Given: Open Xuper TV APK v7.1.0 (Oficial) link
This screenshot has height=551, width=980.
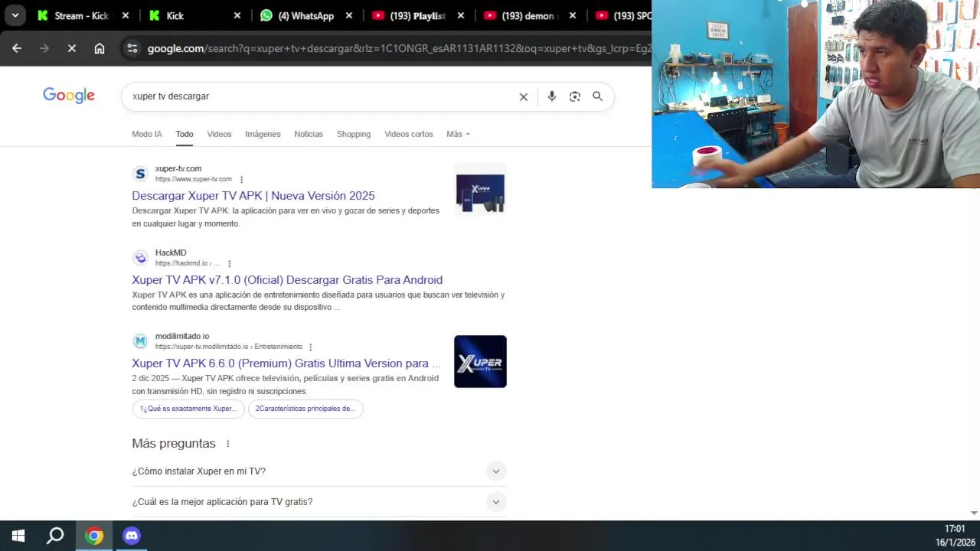Looking at the screenshot, I should click(x=287, y=280).
